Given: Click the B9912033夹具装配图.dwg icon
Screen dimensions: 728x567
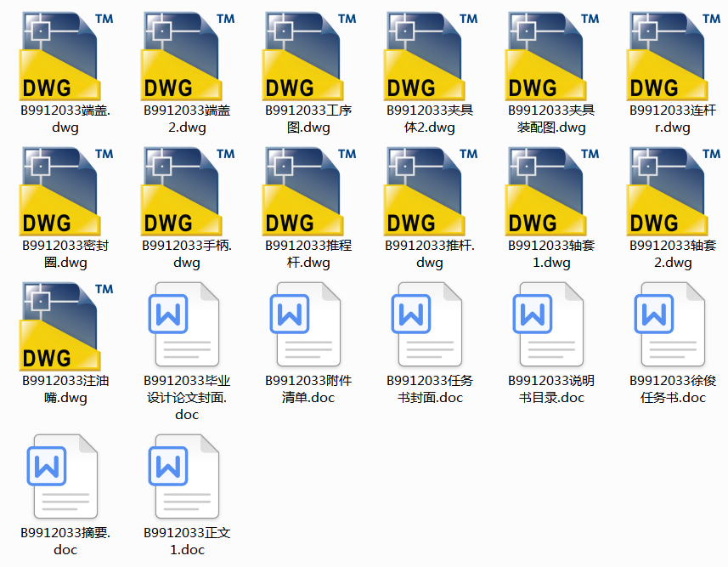Looking at the screenshot, I should [x=551, y=56].
